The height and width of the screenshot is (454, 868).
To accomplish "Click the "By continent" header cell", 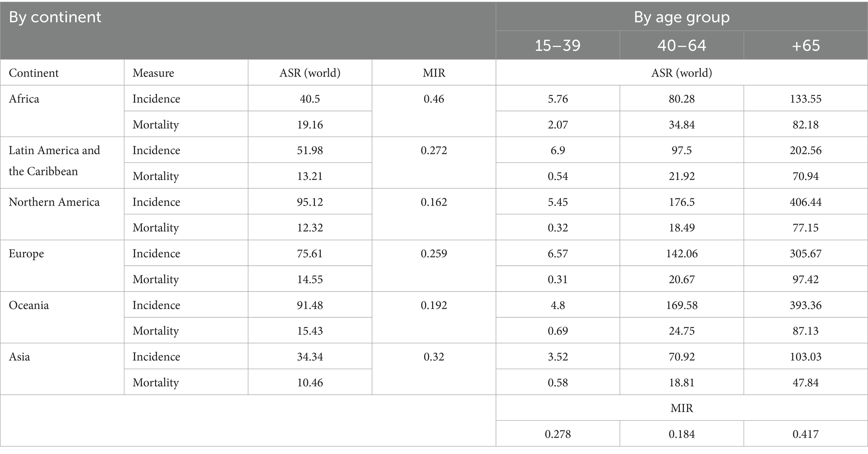I will (x=55, y=17).
